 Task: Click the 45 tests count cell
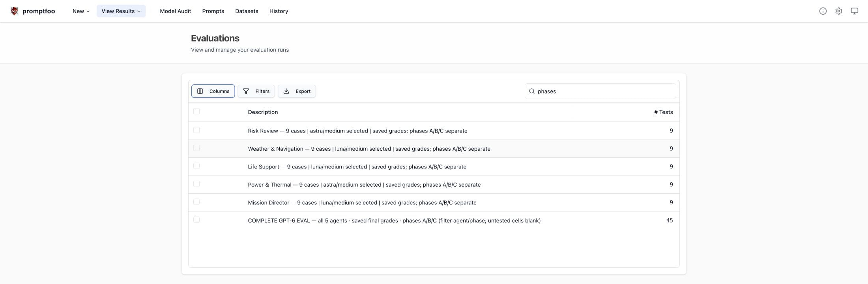click(x=670, y=220)
